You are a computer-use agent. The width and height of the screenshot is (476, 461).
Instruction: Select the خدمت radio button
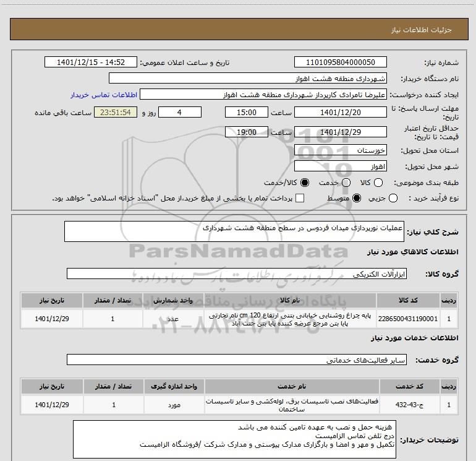(x=346, y=183)
